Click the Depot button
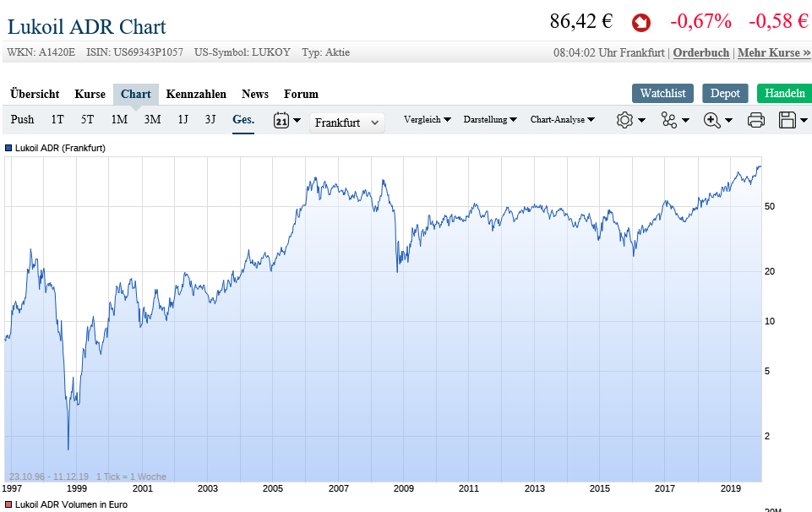The image size is (812, 512). click(725, 93)
